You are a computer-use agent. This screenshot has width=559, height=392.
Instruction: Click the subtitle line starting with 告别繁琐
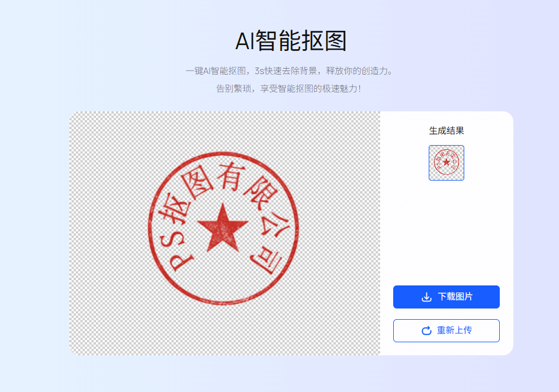click(289, 89)
